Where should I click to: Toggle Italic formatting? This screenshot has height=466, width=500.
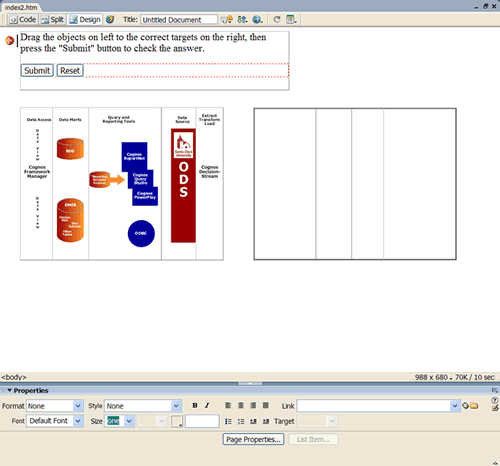[x=207, y=405]
